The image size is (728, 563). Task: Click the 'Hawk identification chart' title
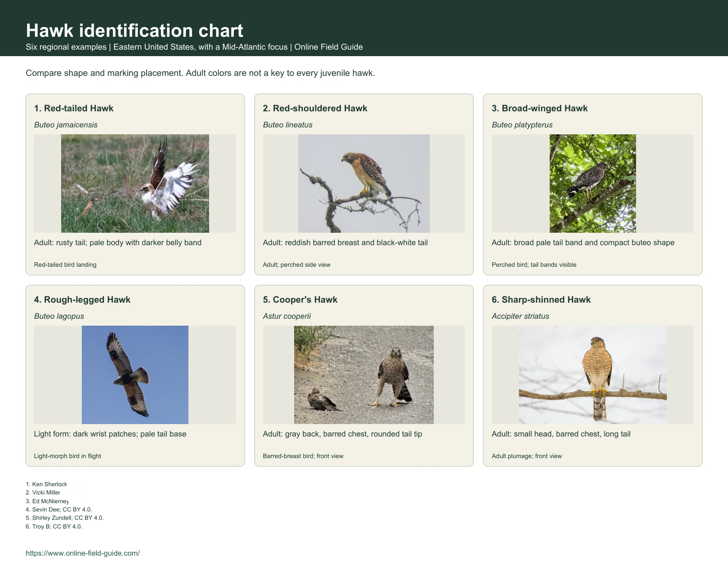click(x=135, y=30)
